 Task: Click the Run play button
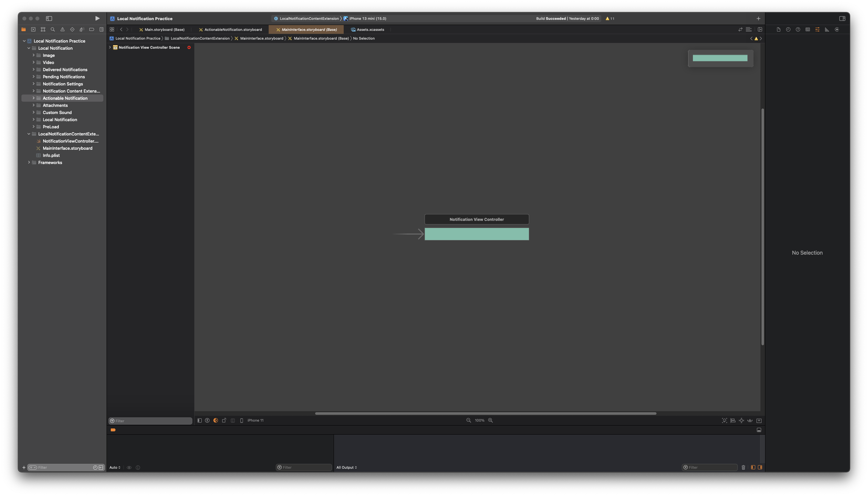(97, 19)
